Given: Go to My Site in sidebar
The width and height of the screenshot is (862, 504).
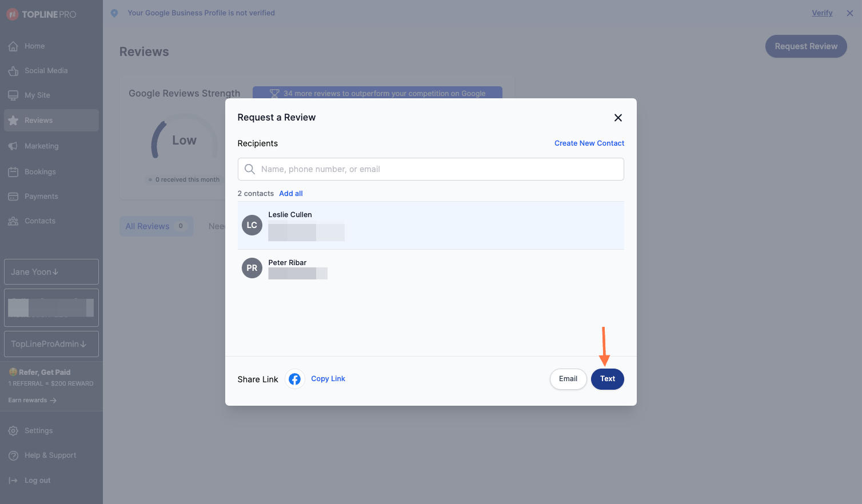Looking at the screenshot, I should coord(51,95).
